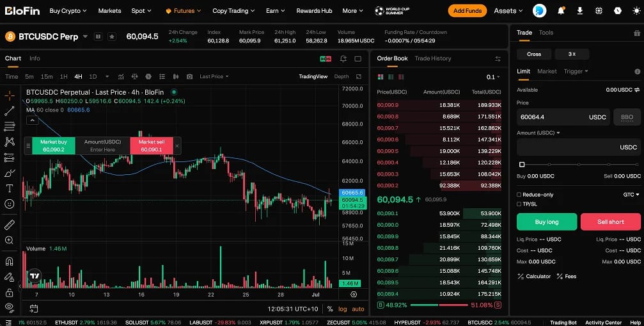Select the Market order tab
Screen dimensions: 644x326
coord(547,71)
